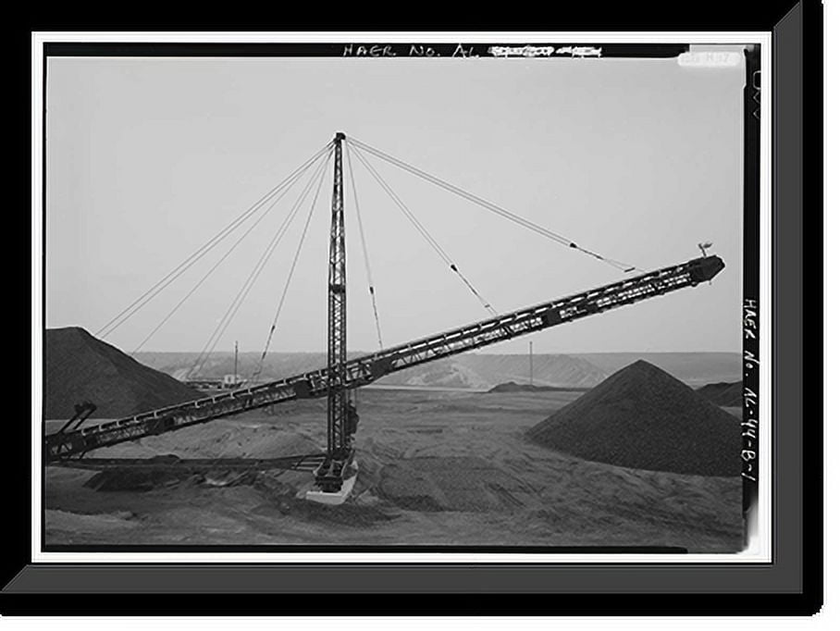Click the small object atop the boom tip
The height and width of the screenshot is (631, 840).
coord(705,248)
